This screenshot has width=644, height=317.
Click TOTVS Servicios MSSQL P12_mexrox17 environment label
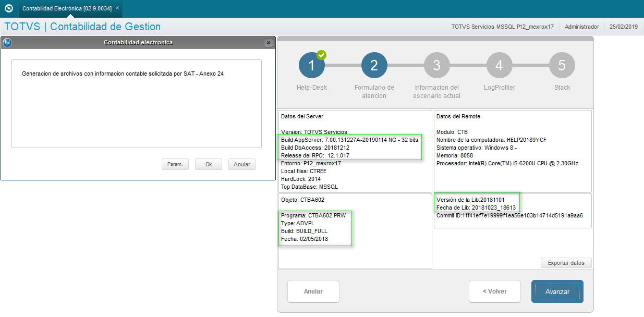click(503, 27)
